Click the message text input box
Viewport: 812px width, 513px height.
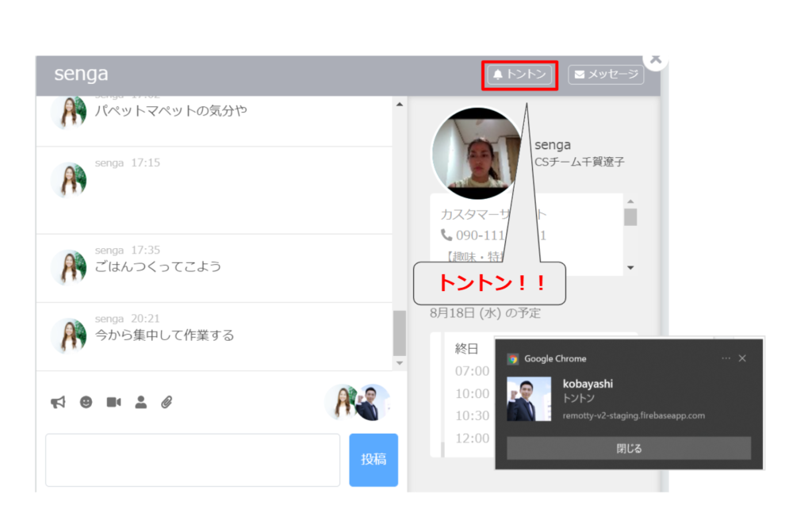click(x=193, y=460)
